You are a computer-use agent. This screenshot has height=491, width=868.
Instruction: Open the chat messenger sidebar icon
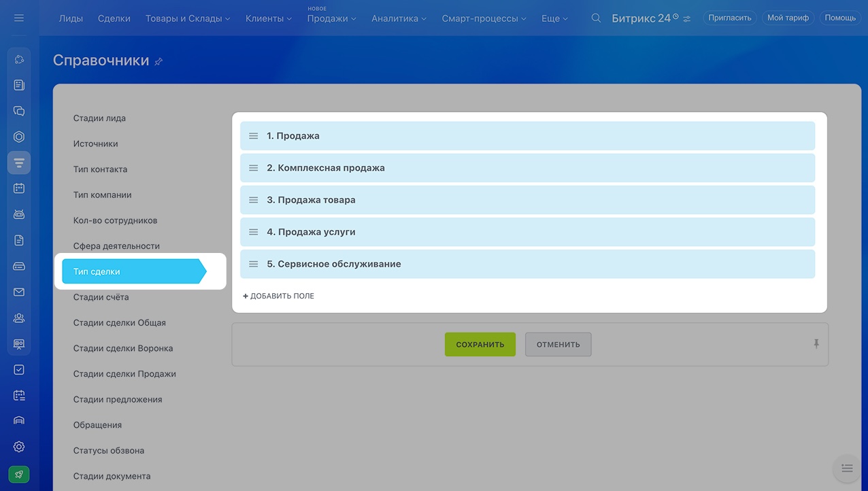[x=19, y=111]
